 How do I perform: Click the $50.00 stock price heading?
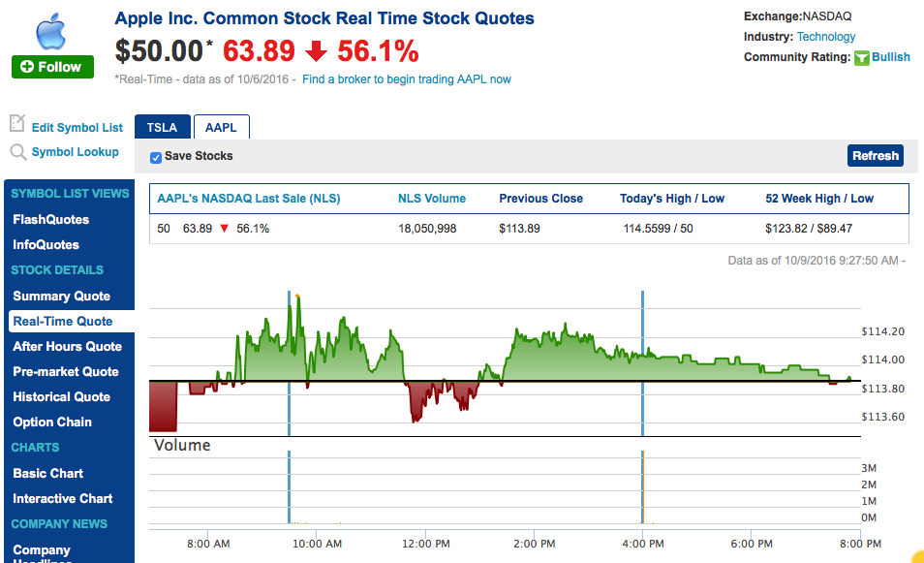(159, 50)
